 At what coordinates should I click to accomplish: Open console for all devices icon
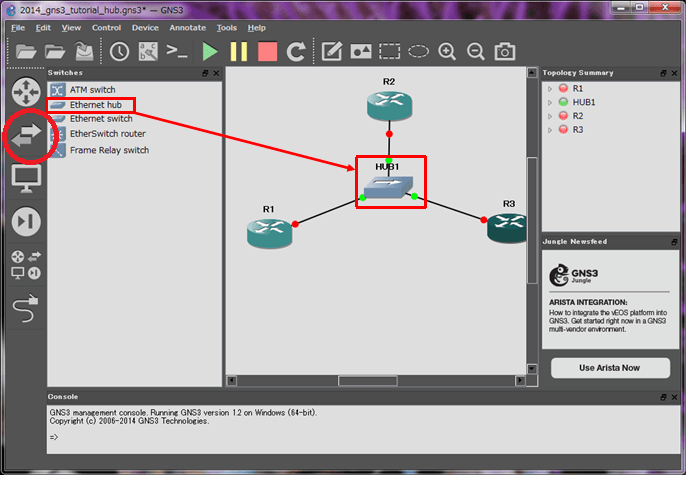click(x=177, y=52)
